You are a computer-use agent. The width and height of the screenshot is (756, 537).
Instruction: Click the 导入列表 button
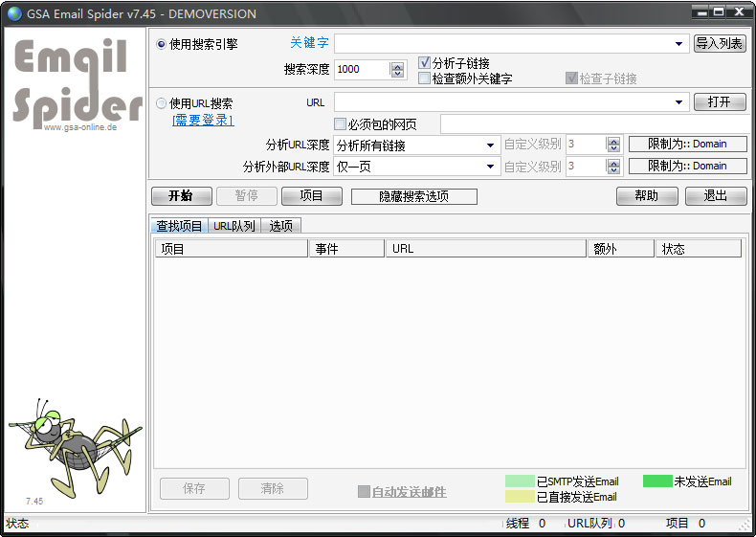[719, 43]
